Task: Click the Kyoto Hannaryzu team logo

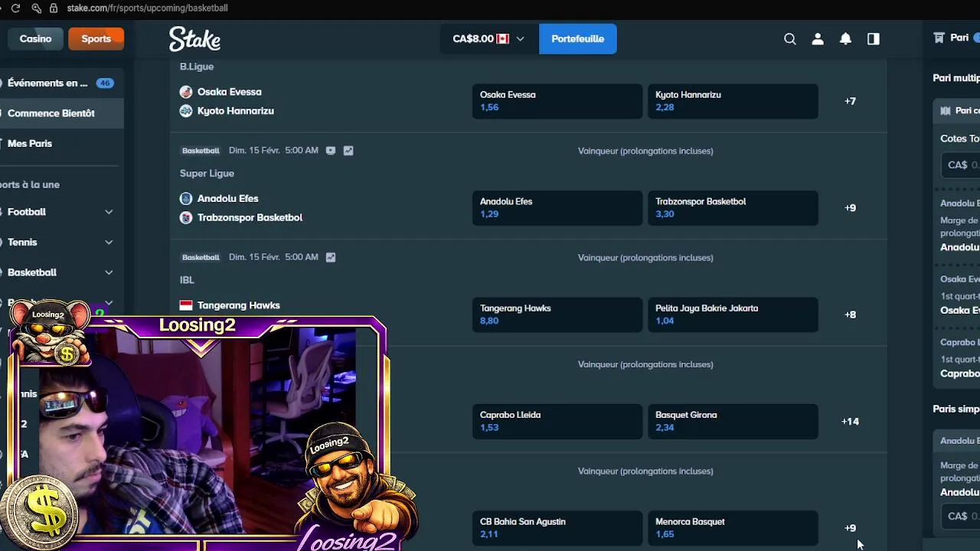Action: pyautogui.click(x=186, y=111)
